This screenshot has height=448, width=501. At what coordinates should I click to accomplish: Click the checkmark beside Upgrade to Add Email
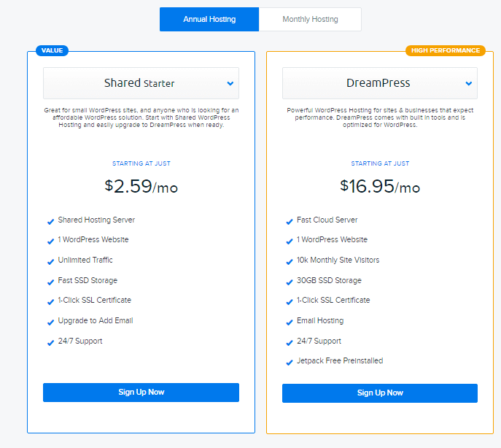pyautogui.click(x=50, y=322)
